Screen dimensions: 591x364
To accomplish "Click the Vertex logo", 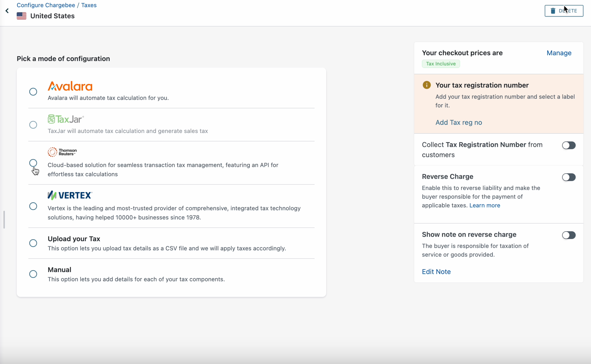I will point(70,195).
